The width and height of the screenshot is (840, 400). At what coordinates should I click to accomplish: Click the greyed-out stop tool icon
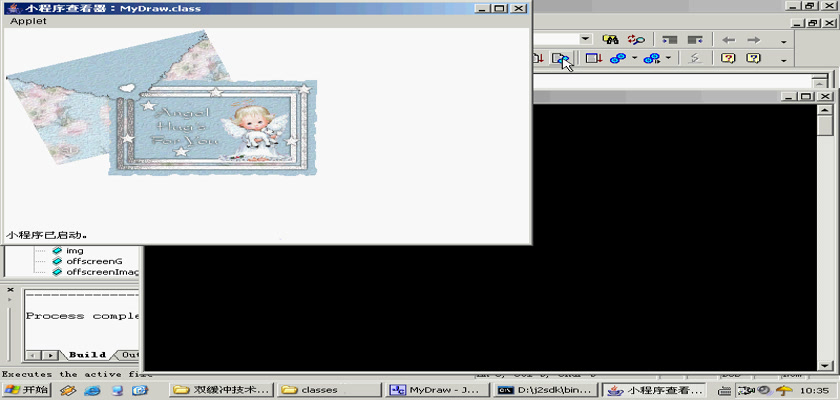[695, 58]
